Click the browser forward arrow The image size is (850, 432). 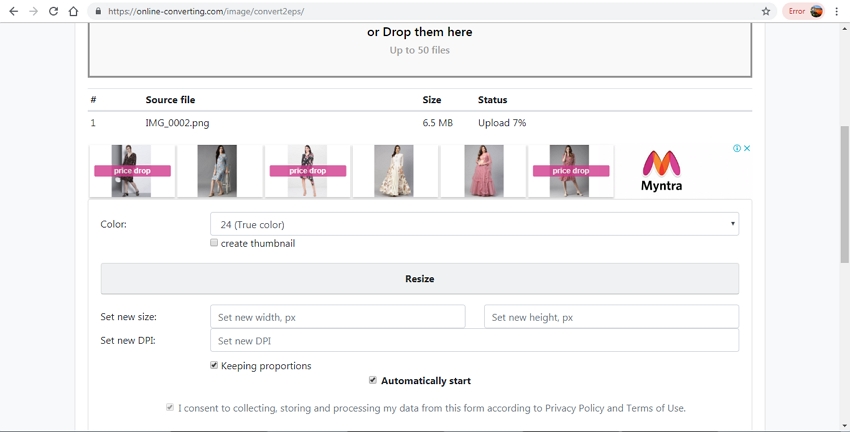[x=33, y=11]
